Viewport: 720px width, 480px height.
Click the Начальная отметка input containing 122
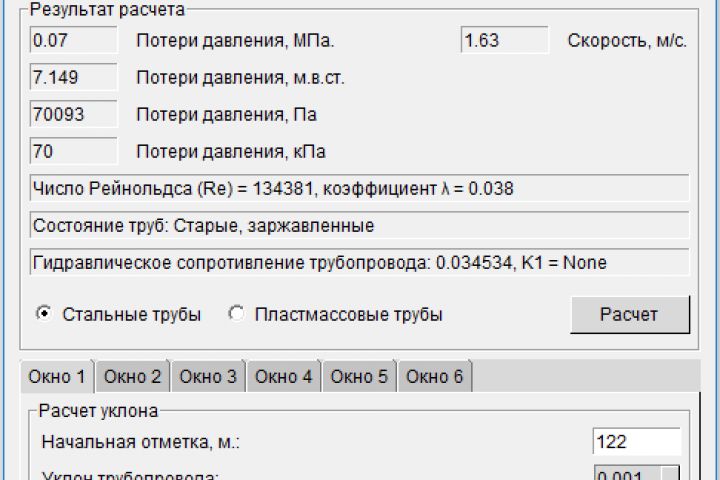637,441
